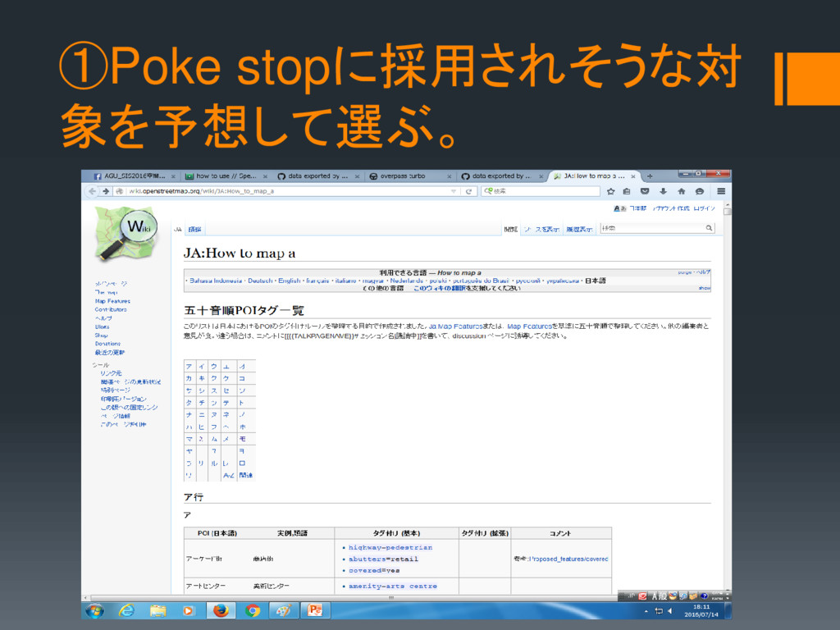Switch to the first 'data exported by' tab
The height and width of the screenshot is (630, 840).
(318, 176)
